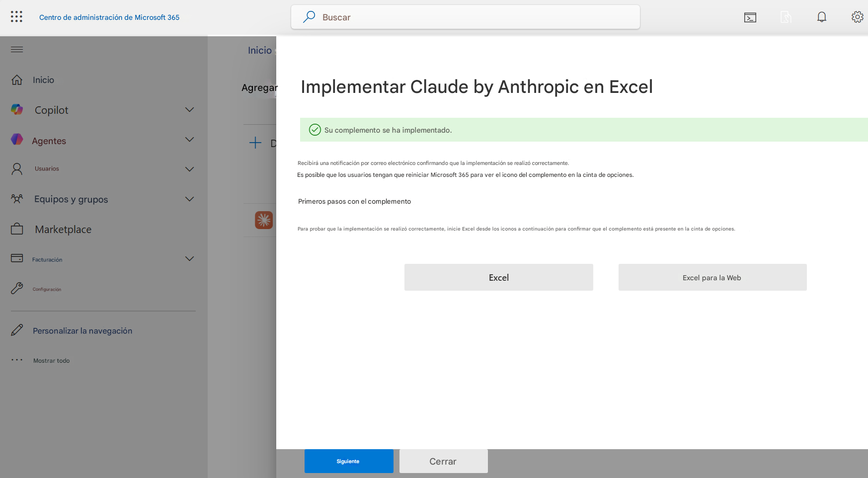Image resolution: width=868 pixels, height=478 pixels.
Task: Open the settings gear icon
Action: (x=858, y=17)
